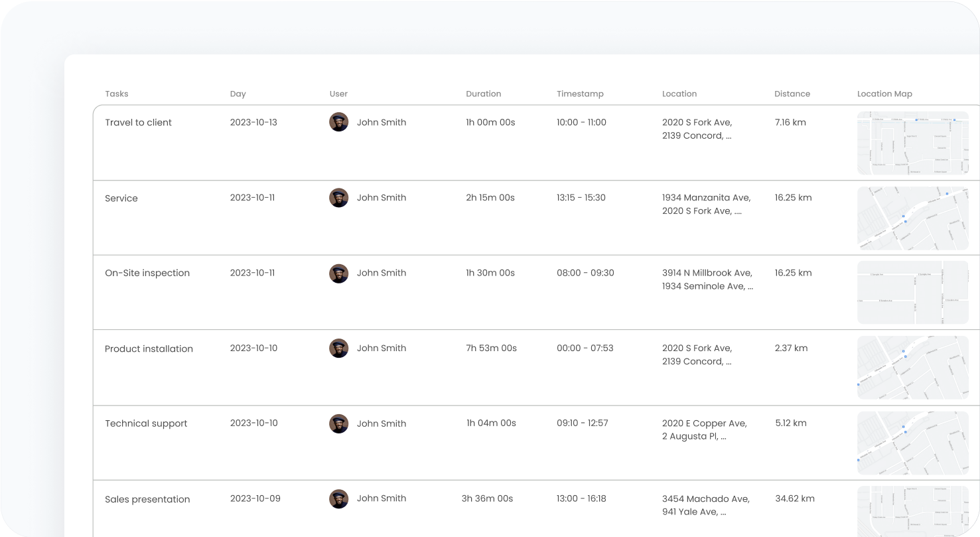980x537 pixels.
Task: Open the Sales presentation task
Action: point(147,499)
